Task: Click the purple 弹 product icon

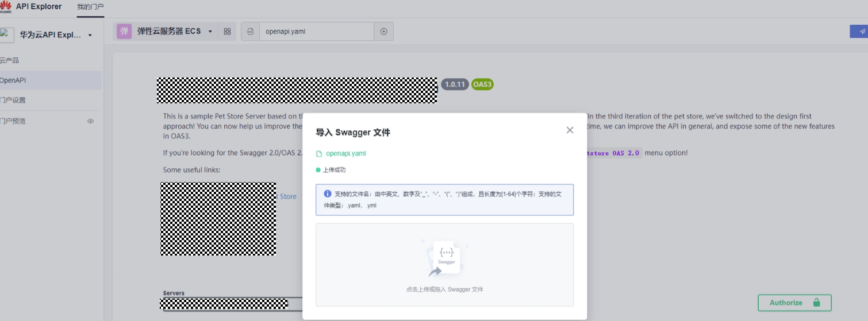Action: point(124,31)
